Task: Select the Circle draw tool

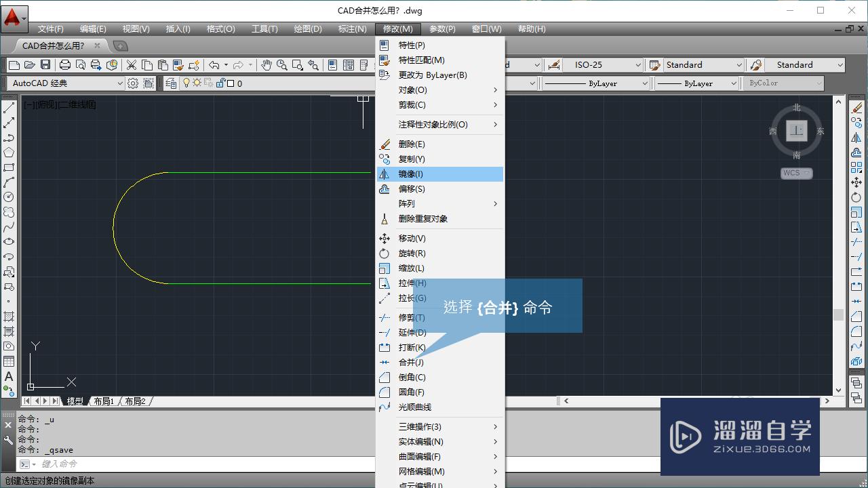Action: [x=9, y=197]
